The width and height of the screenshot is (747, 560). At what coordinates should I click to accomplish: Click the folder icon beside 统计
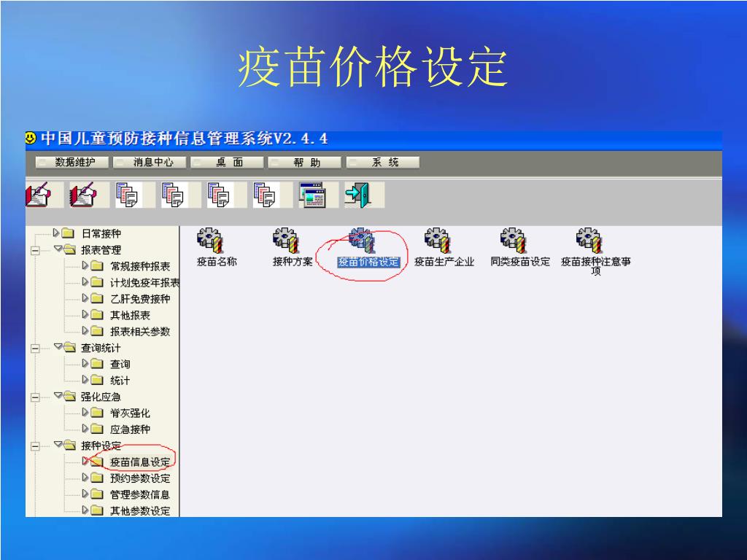[x=97, y=380]
